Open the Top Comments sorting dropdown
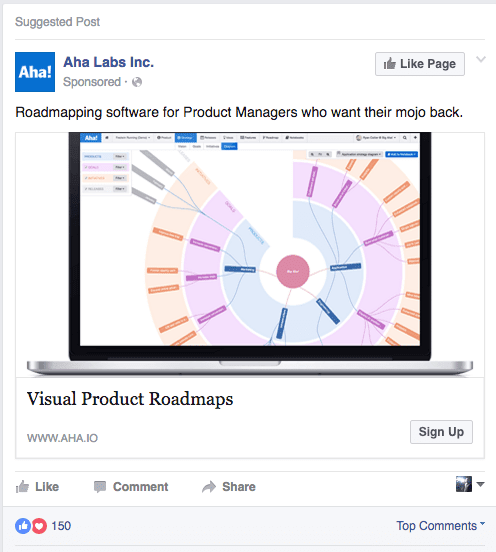 click(x=440, y=526)
